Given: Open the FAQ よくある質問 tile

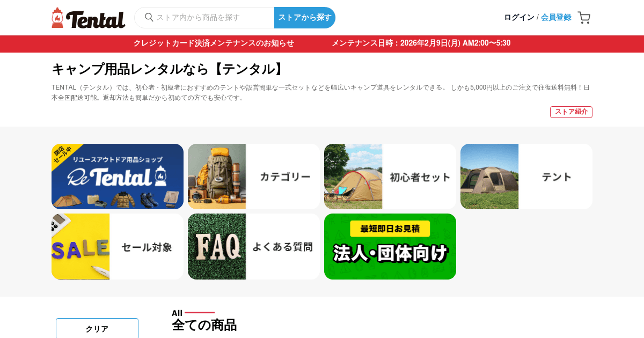Looking at the screenshot, I should pos(254,247).
